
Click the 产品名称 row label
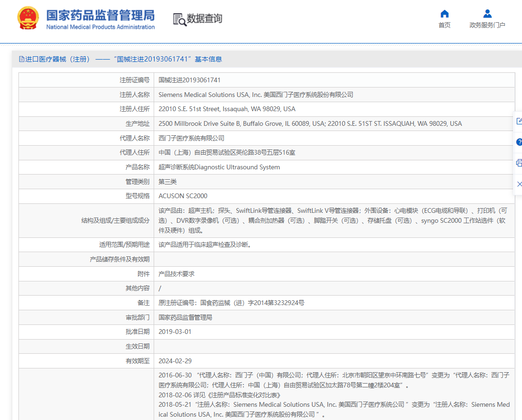tap(138, 167)
